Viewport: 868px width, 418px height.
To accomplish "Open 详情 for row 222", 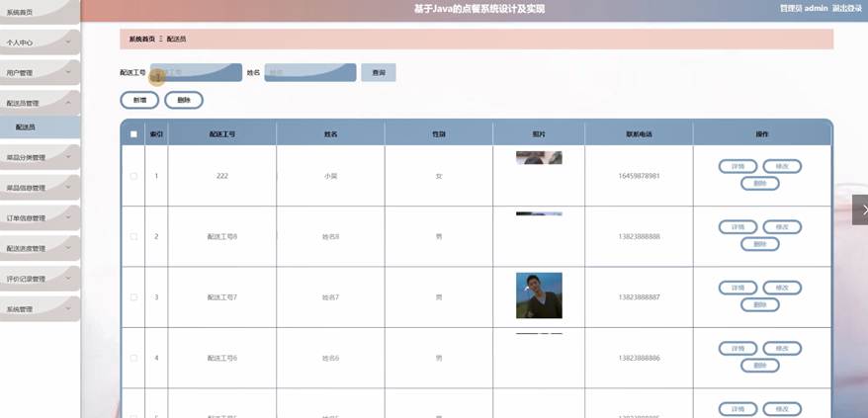I will coord(738,166).
